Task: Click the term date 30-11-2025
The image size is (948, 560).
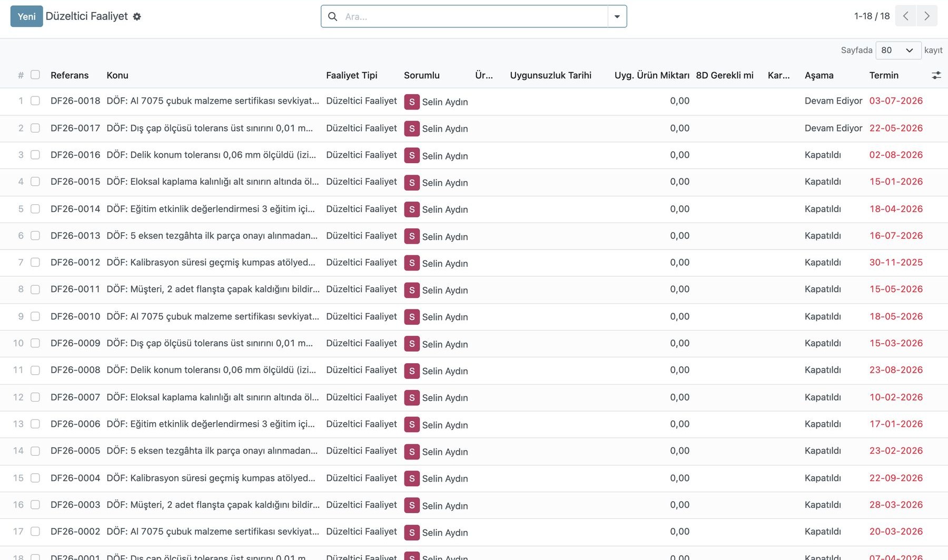Action: point(896,262)
